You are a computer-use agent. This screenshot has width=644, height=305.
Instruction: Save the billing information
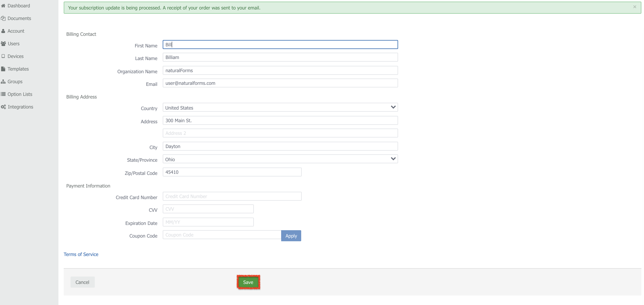pyautogui.click(x=248, y=282)
